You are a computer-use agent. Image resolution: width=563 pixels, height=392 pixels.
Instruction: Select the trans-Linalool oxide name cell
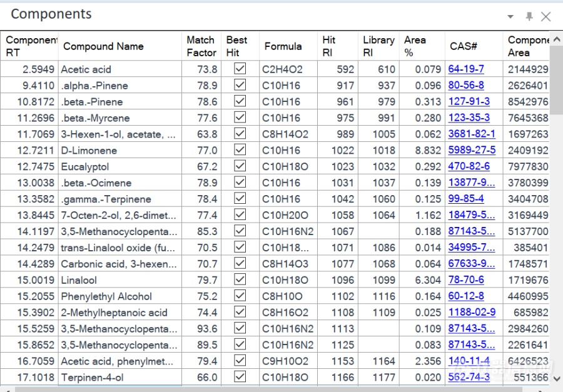coord(120,248)
